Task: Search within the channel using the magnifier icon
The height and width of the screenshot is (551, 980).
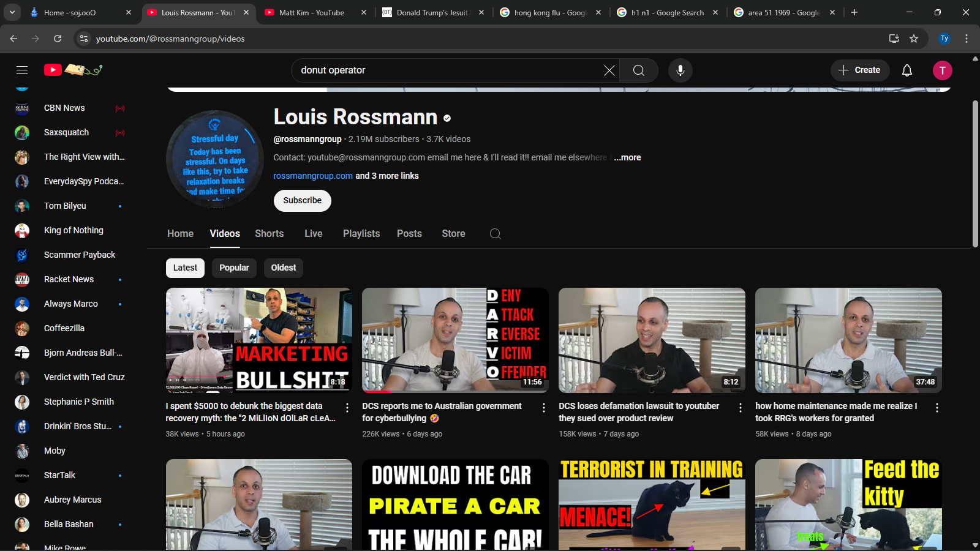Action: (x=496, y=234)
